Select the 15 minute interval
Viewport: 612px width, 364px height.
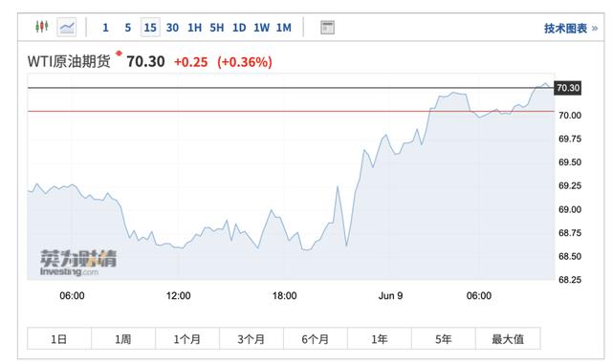[x=150, y=28]
